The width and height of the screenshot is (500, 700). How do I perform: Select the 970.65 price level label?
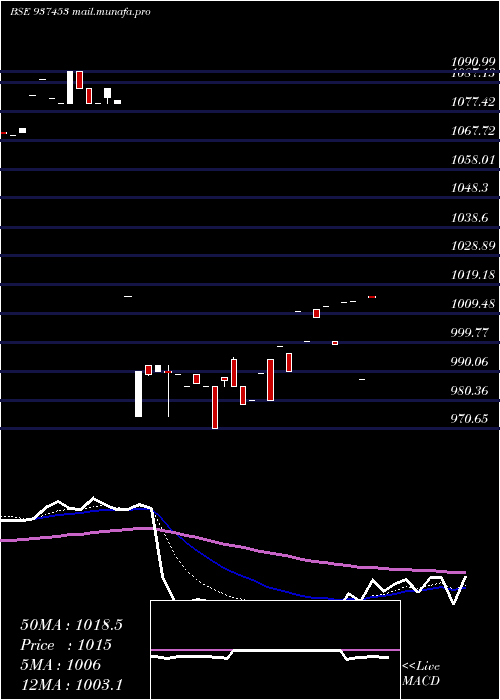469,419
